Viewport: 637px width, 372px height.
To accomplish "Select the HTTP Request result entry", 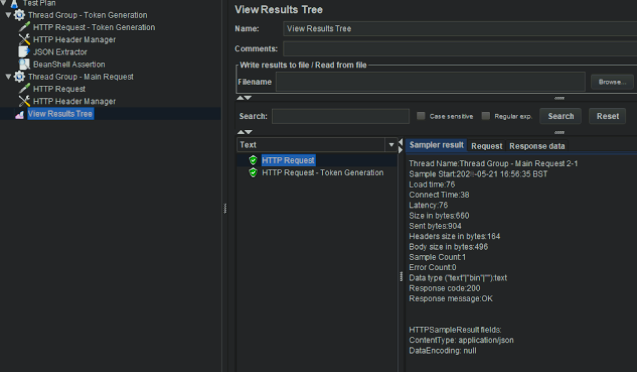I will pyautogui.click(x=288, y=160).
